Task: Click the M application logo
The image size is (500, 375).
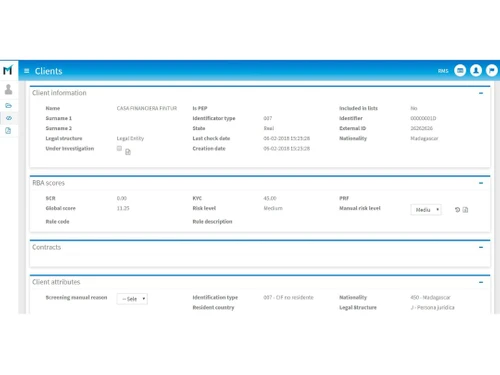Action: (8, 70)
